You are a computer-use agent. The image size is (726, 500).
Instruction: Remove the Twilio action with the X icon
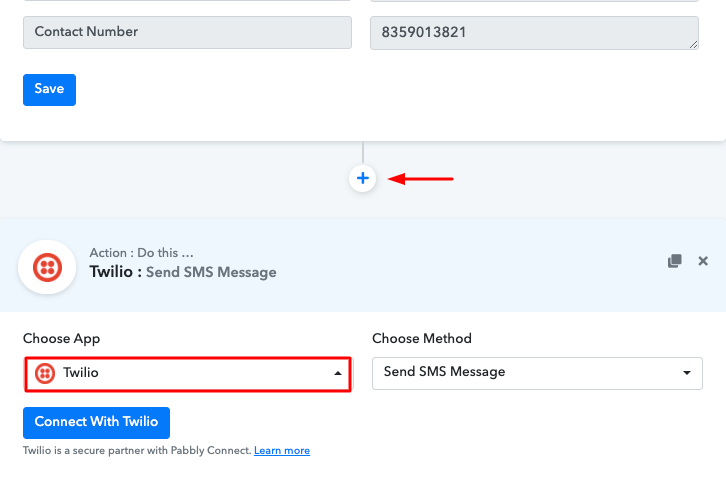coord(703,261)
